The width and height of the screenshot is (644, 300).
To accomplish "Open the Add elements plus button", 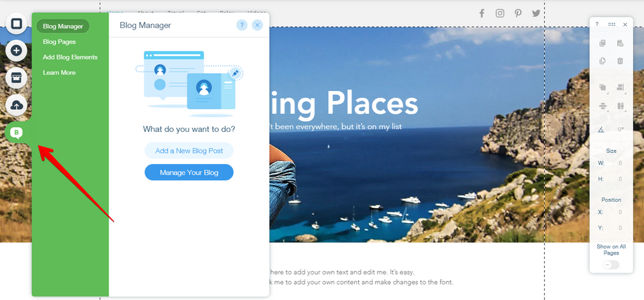I will [x=16, y=50].
